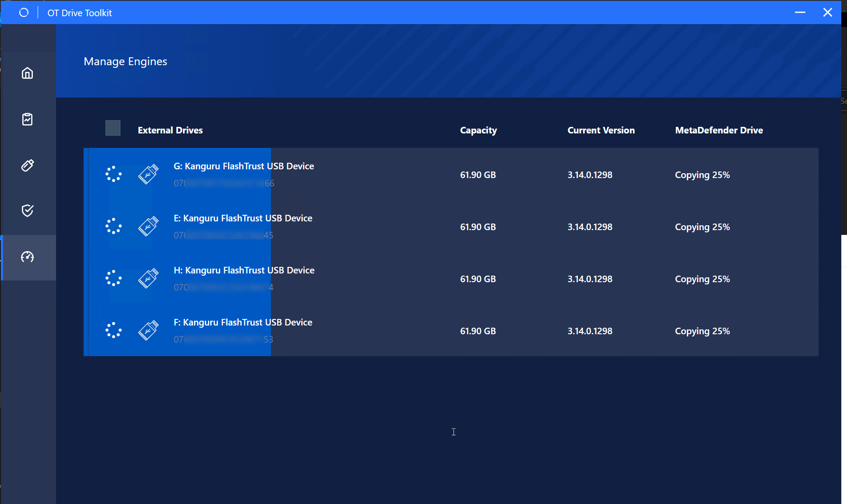
Task: Click Copying 25% status for F: drive
Action: [702, 331]
